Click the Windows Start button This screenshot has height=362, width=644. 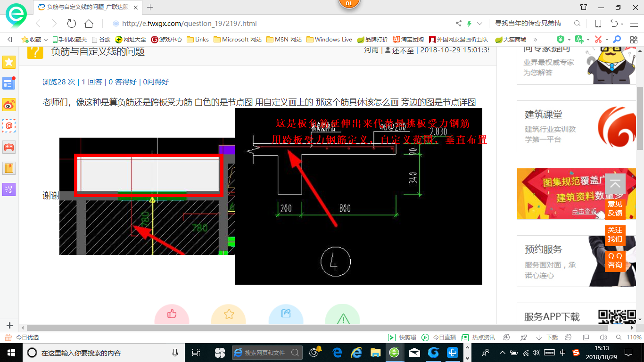(11, 352)
